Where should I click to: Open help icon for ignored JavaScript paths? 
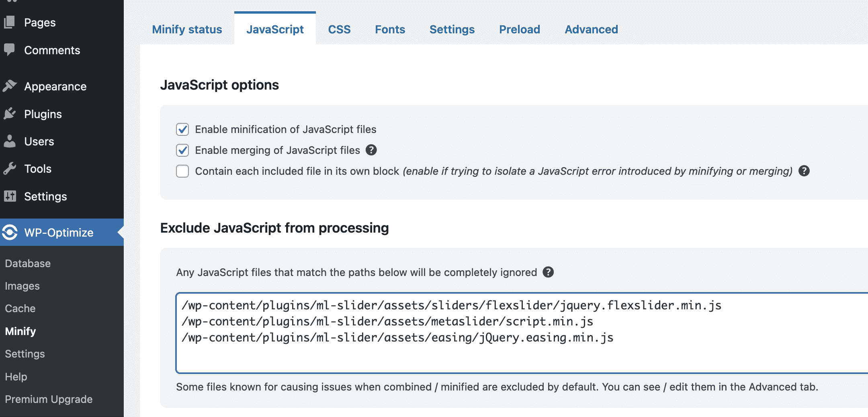point(548,272)
